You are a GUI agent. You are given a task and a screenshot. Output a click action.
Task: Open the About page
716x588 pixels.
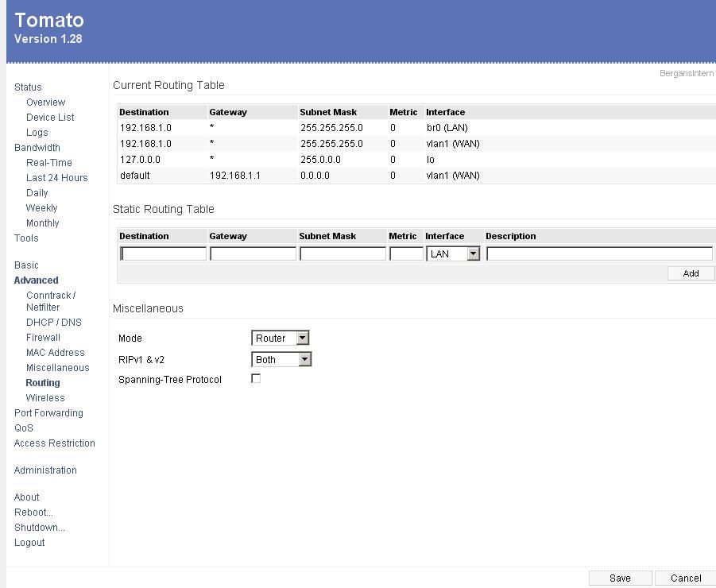26,497
